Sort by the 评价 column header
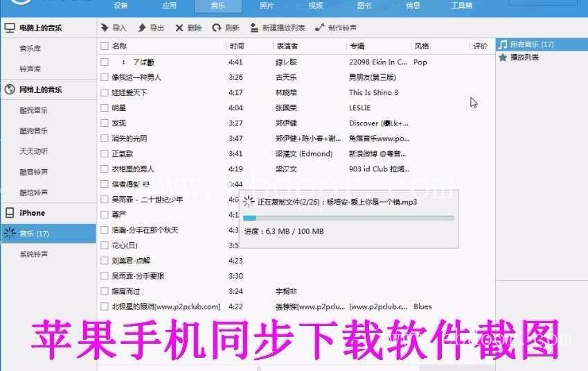The image size is (588, 371). pos(480,46)
